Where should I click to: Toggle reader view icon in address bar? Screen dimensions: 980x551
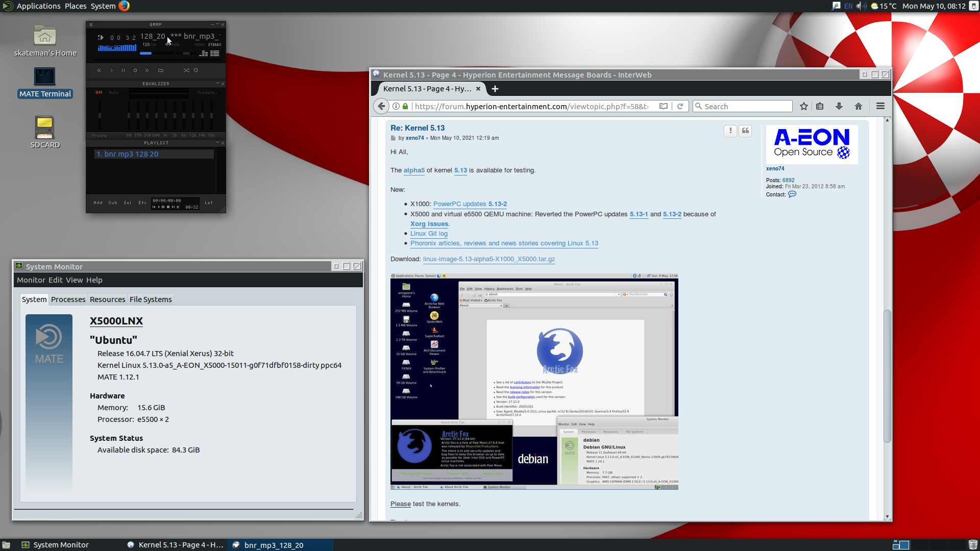(x=664, y=106)
